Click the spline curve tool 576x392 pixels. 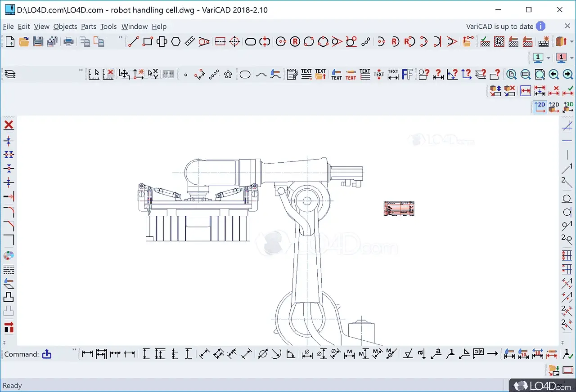261,74
